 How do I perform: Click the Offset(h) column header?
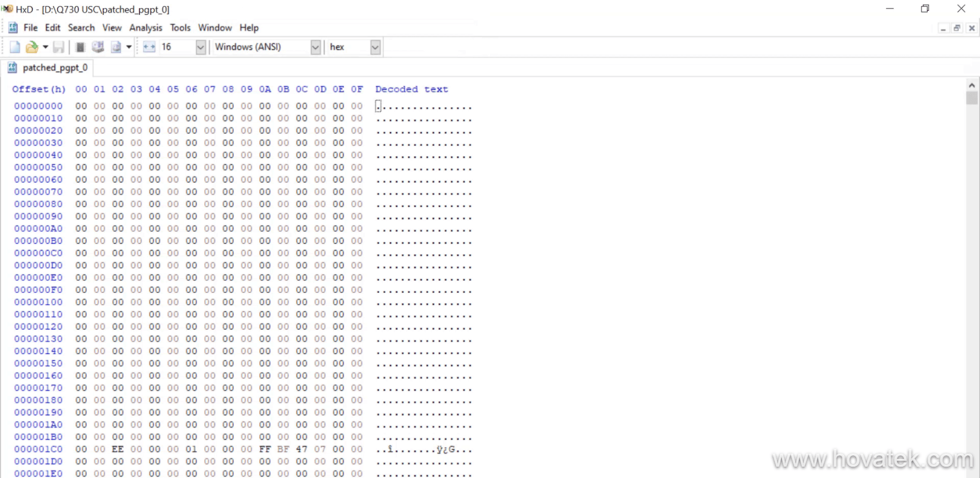(39, 89)
